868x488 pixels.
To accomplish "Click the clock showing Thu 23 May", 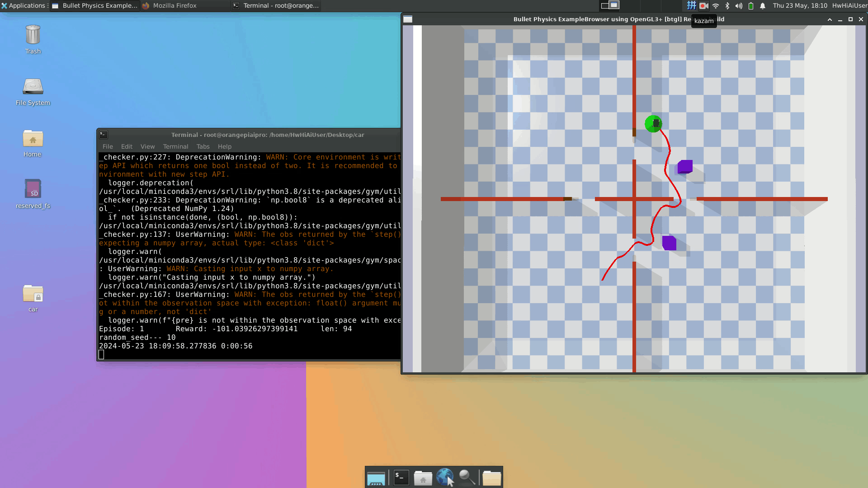I will coord(800,5).
